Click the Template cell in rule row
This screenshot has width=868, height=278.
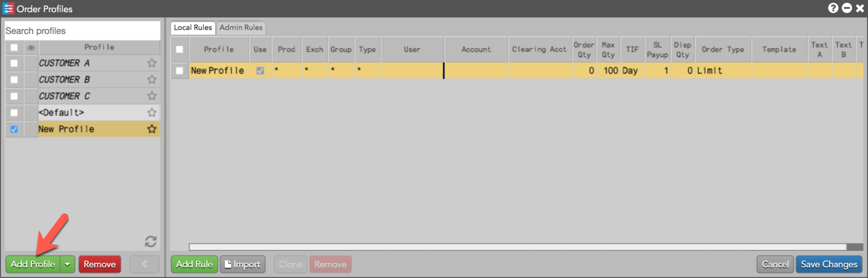(x=779, y=71)
